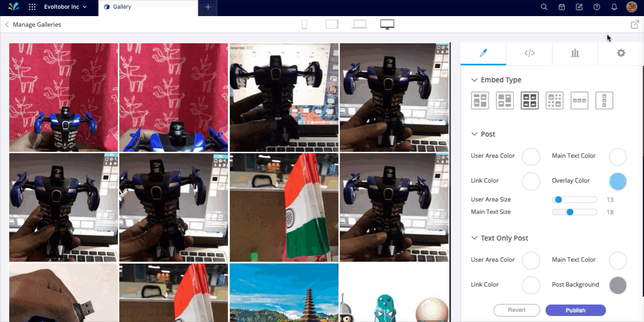Choose the second embed type layout
This screenshot has height=322, width=644.
tap(505, 100)
